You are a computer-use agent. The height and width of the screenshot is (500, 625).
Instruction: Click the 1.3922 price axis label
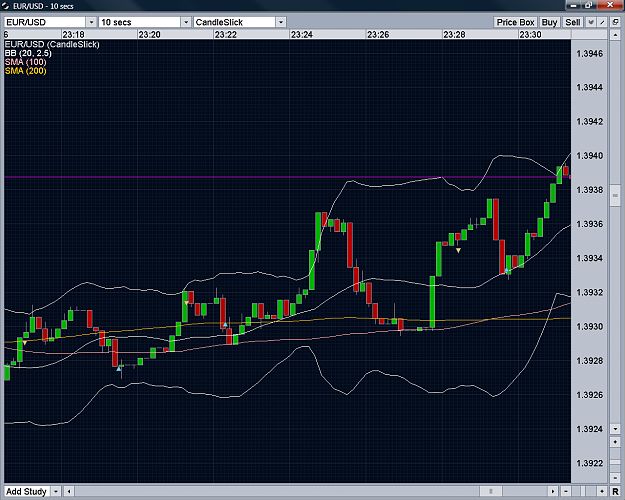click(x=590, y=463)
